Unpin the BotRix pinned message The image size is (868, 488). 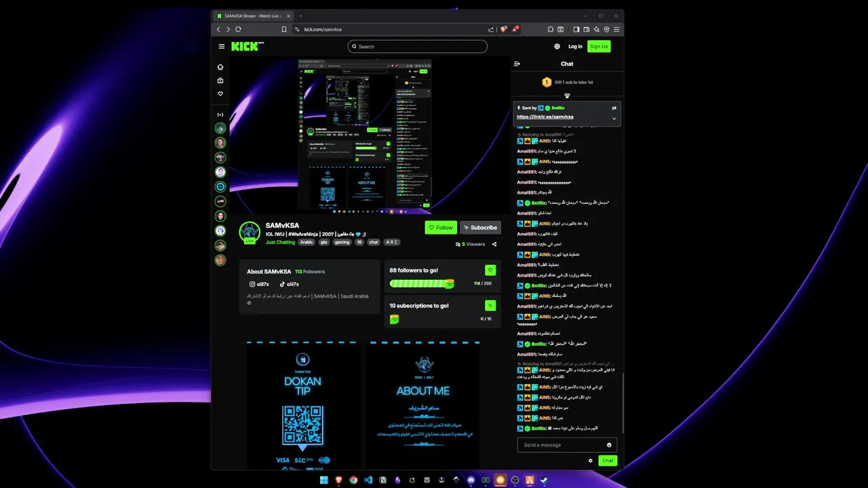[614, 108]
